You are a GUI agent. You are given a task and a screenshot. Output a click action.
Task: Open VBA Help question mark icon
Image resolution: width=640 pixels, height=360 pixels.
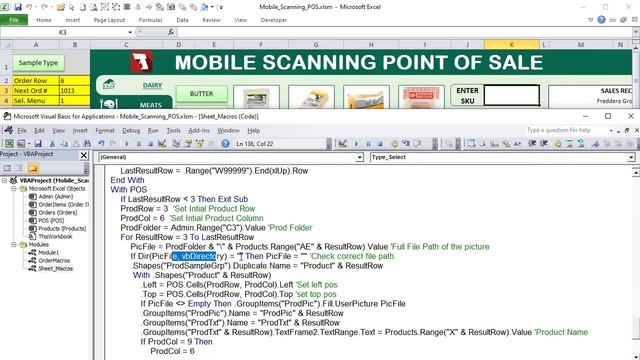(225, 143)
